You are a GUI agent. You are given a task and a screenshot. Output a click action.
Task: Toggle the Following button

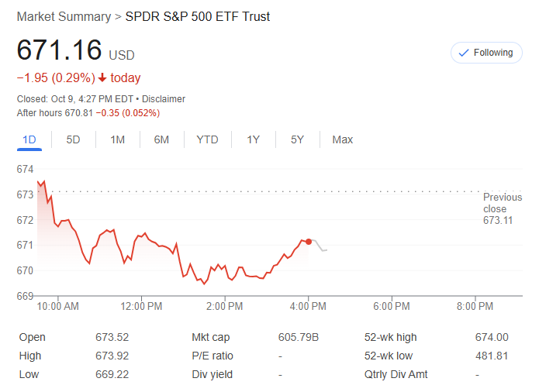click(486, 53)
